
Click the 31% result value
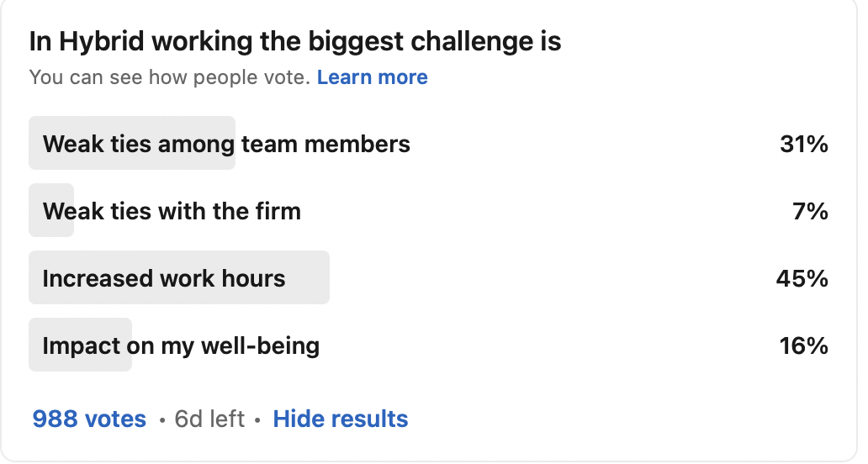pyautogui.click(x=804, y=144)
